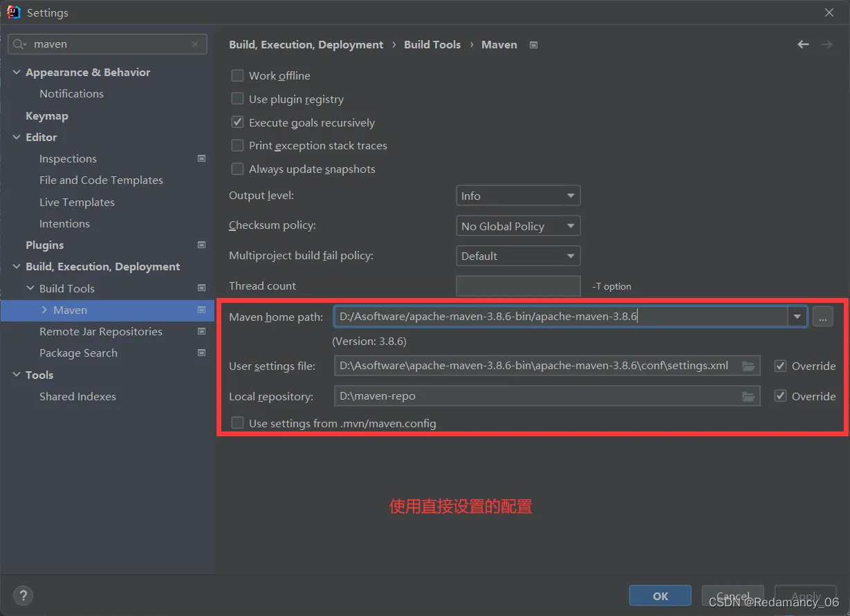Open Shared Indexes settings
The height and width of the screenshot is (616, 850).
pos(77,396)
